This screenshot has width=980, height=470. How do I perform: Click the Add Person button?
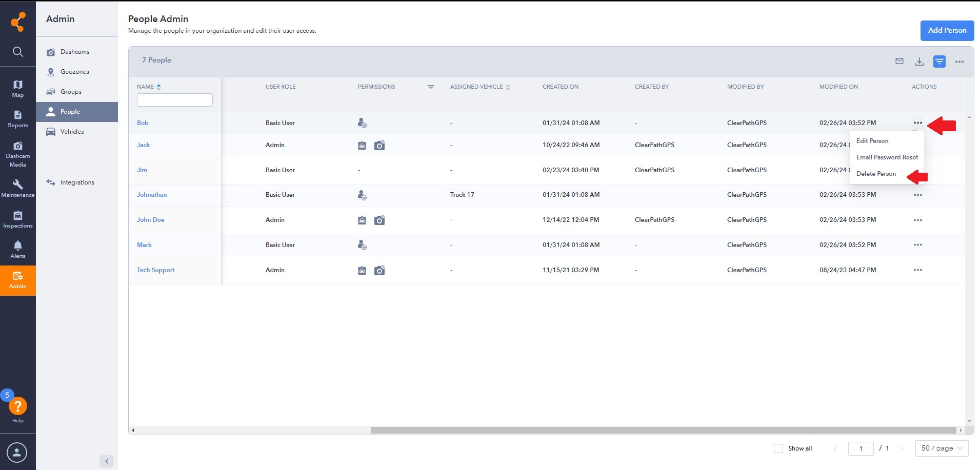click(947, 30)
